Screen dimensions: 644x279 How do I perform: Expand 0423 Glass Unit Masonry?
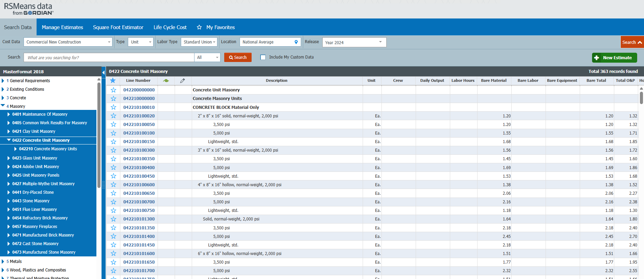[9, 158]
